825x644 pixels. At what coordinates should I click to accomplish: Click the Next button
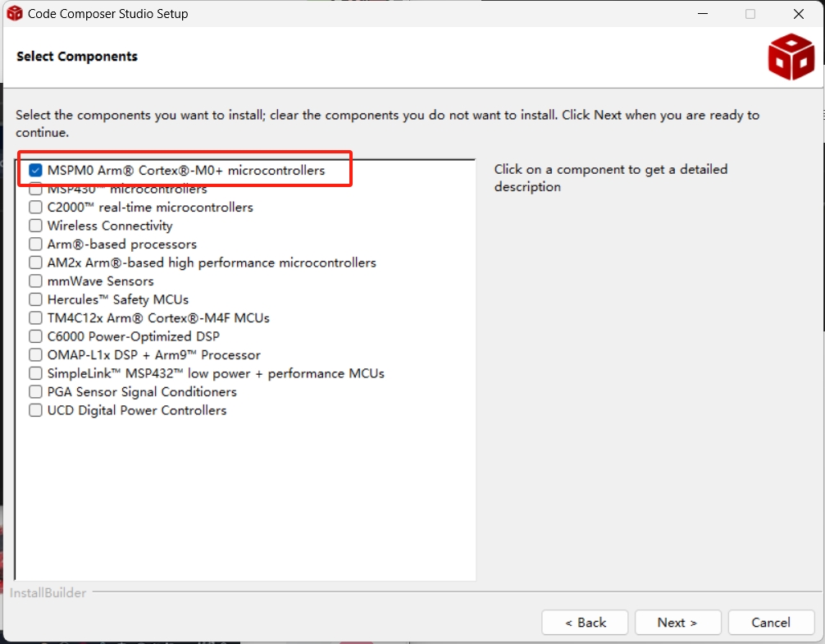[x=677, y=623]
